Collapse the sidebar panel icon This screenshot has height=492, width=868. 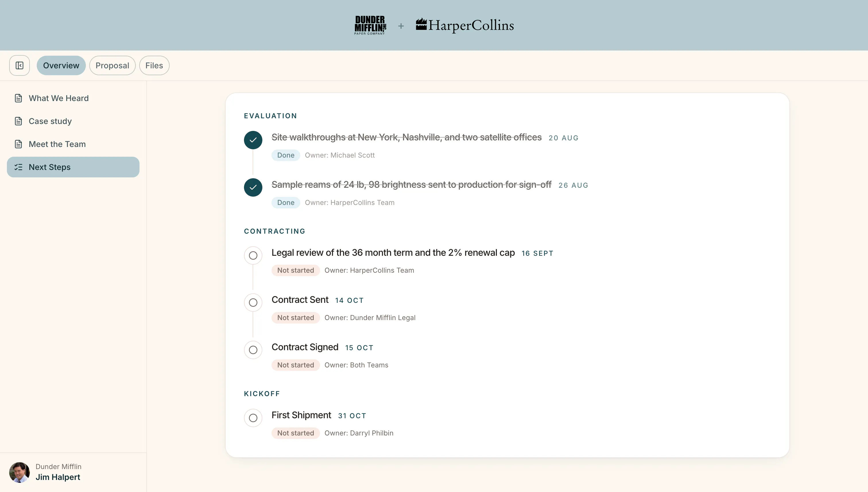(x=19, y=65)
